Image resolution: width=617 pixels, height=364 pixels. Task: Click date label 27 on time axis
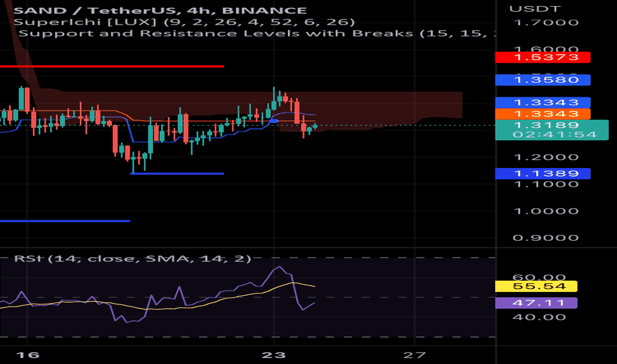click(x=414, y=355)
